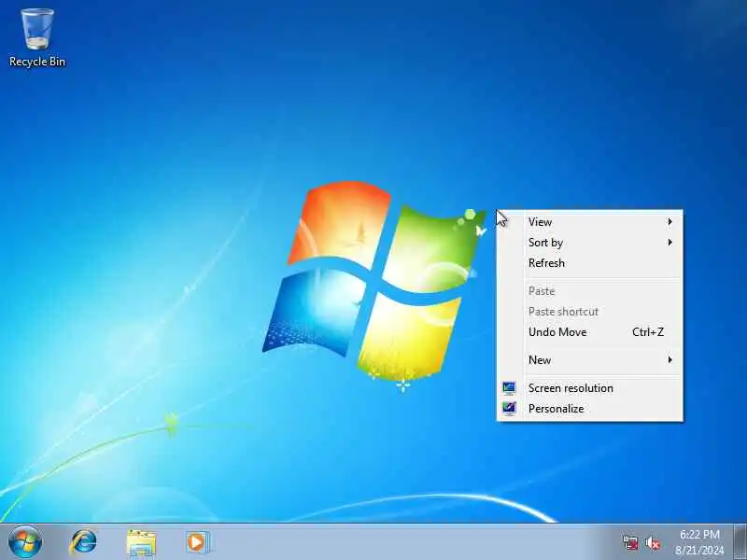
Task: Select Undo Move in context menu
Action: (590, 332)
